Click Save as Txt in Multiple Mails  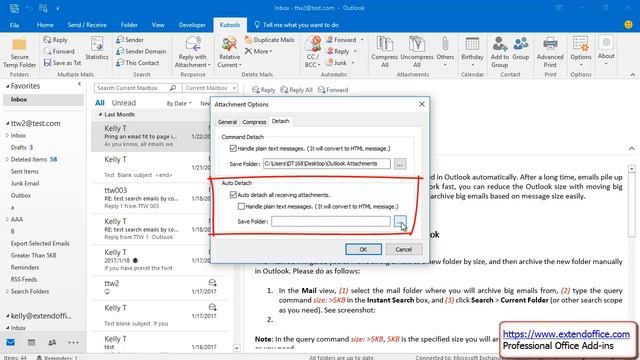[62, 63]
